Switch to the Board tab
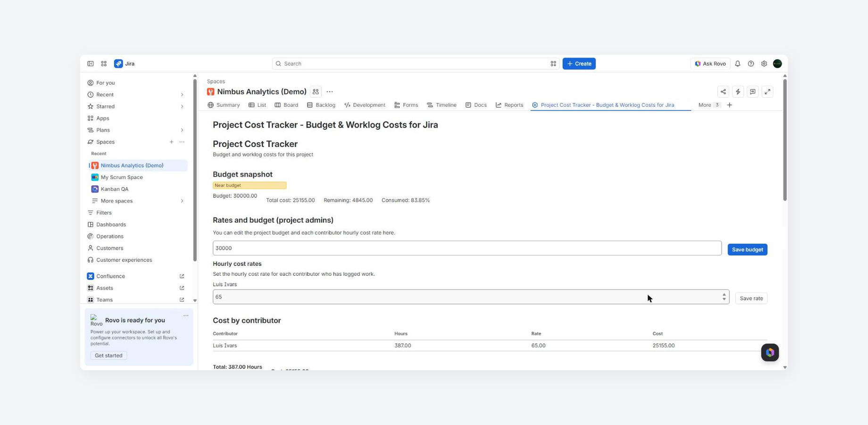Viewport: 868px width, 425px height. point(286,105)
